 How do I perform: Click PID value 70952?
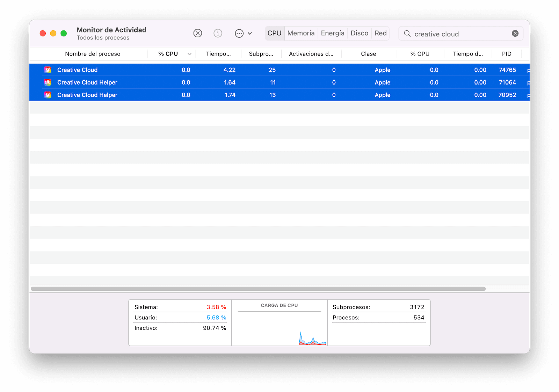click(507, 95)
